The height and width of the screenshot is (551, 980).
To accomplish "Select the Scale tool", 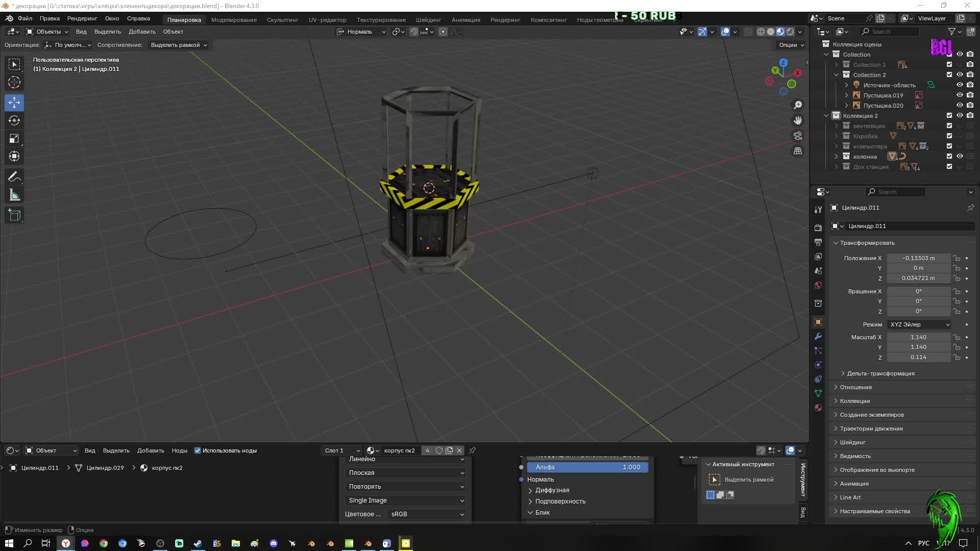I will [x=14, y=139].
